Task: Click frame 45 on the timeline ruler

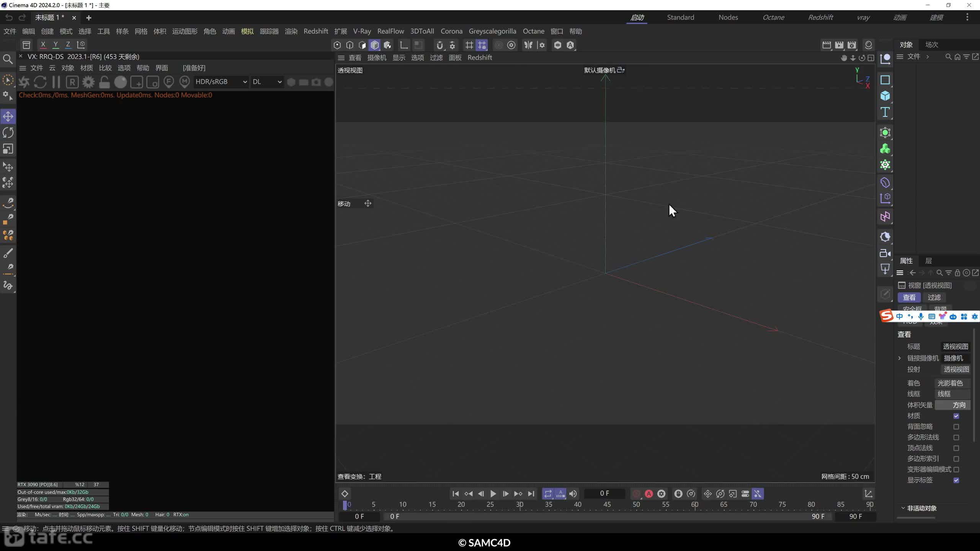Action: (x=607, y=505)
